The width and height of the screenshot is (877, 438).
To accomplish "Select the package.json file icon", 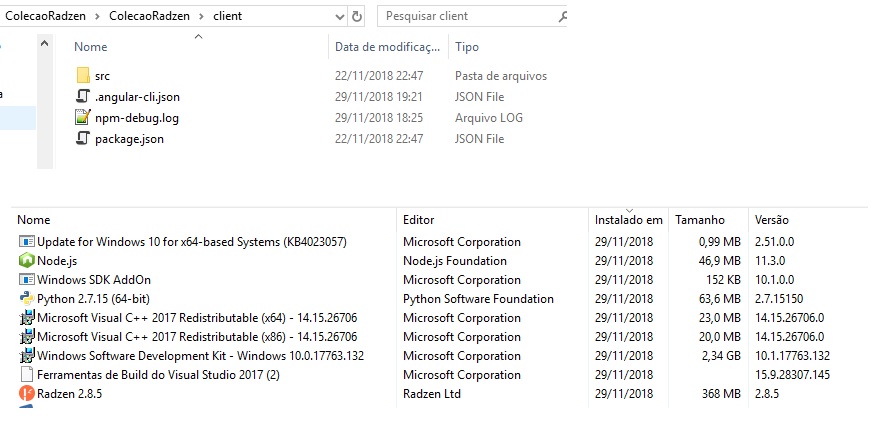I will 83,139.
